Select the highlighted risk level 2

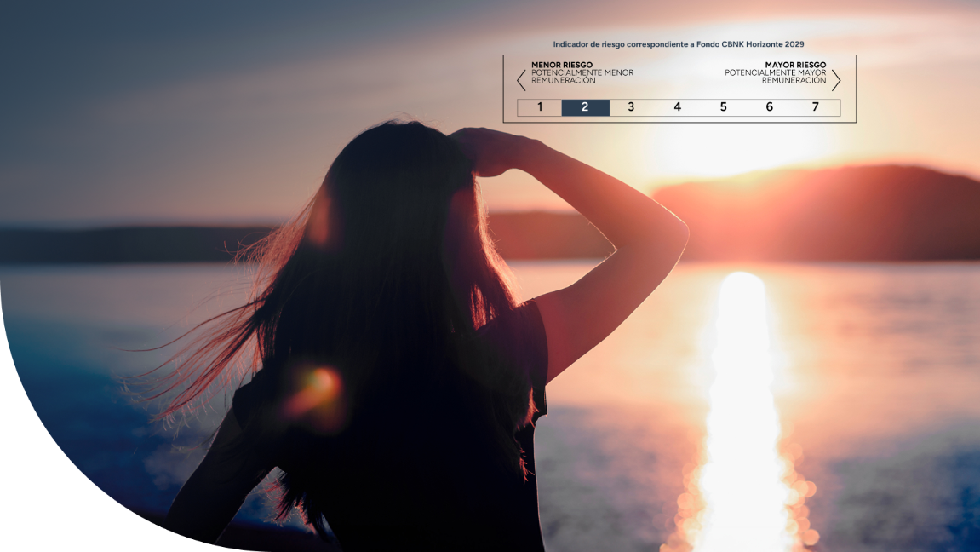coord(585,107)
